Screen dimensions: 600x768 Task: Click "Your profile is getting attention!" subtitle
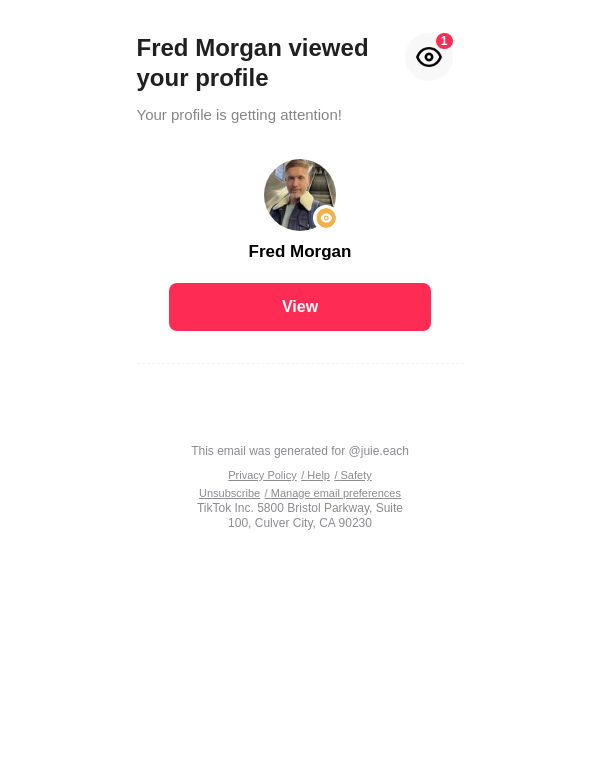click(x=239, y=115)
